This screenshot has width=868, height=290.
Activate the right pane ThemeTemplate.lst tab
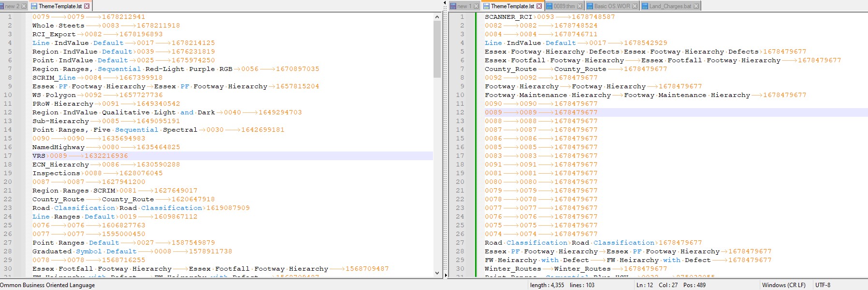(512, 6)
